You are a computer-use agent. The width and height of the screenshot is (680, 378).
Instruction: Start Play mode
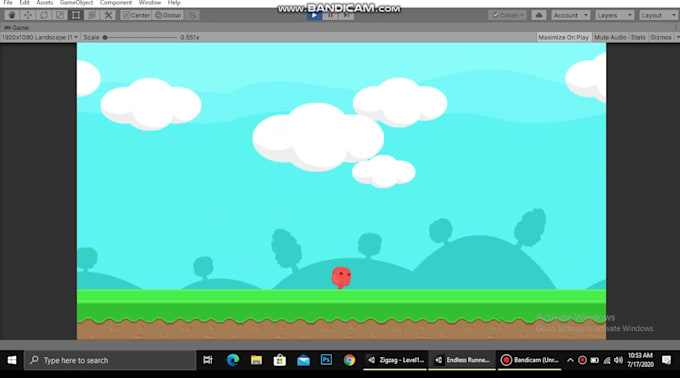pos(314,16)
